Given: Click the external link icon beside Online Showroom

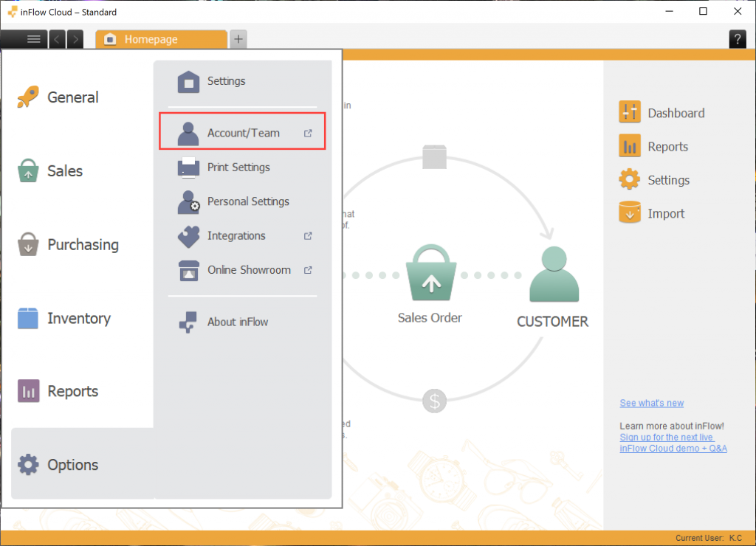Looking at the screenshot, I should 308,270.
